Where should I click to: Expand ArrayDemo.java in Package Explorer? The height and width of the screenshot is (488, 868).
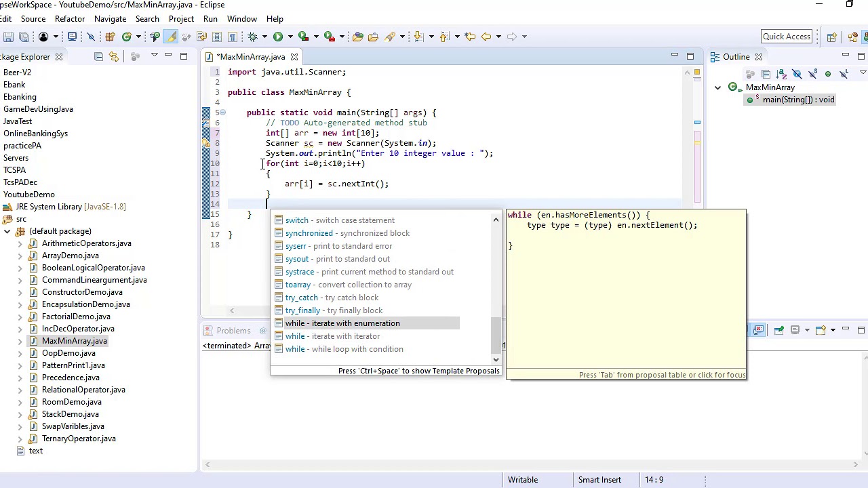click(x=20, y=256)
